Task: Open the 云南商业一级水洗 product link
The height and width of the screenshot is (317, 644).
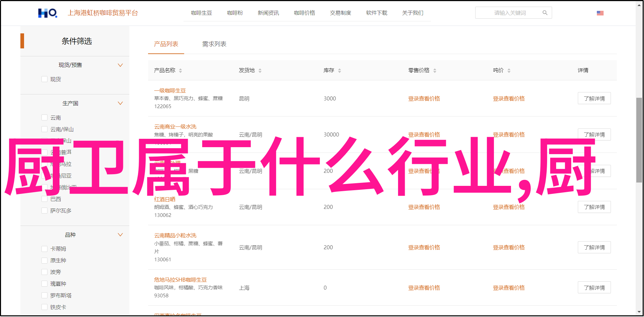Action: tap(175, 126)
